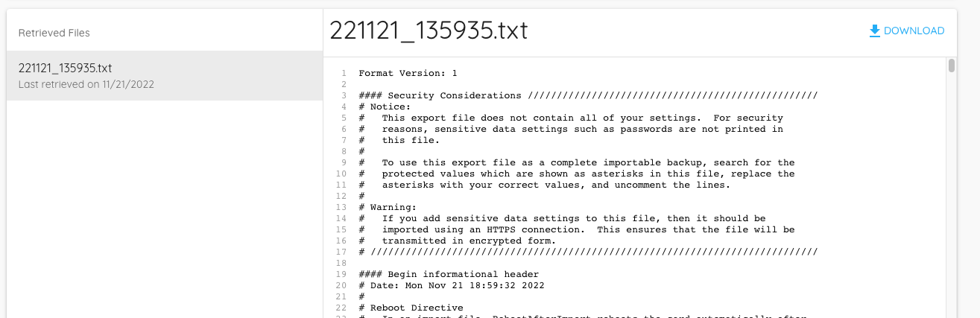The height and width of the screenshot is (318, 980).
Task: Click line number 20 in gutter
Action: coord(341,285)
